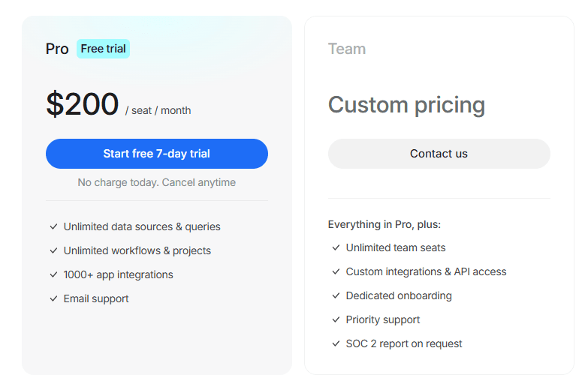The image size is (588, 387).
Task: Click checkmark beside SOC 2 report
Action: pos(336,343)
